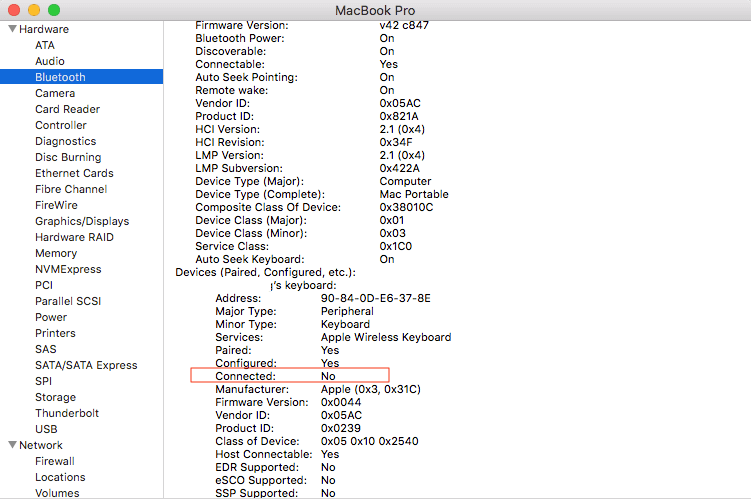This screenshot has height=499, width=751.
Task: Zoom window with the green button
Action: [54, 10]
